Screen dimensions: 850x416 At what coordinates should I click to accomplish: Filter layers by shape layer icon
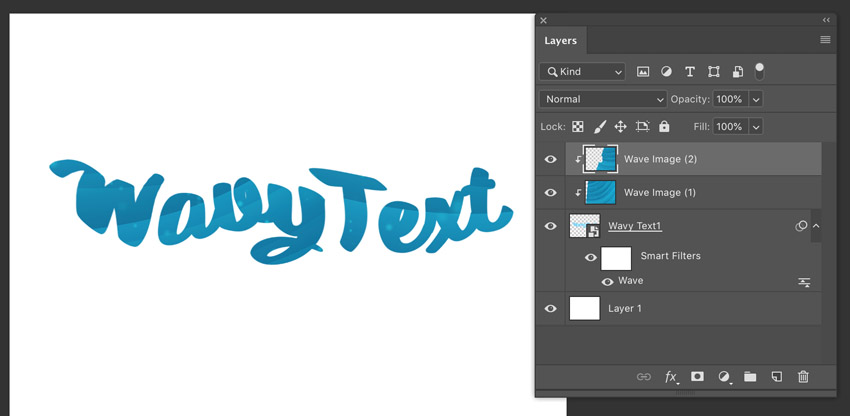pos(713,72)
